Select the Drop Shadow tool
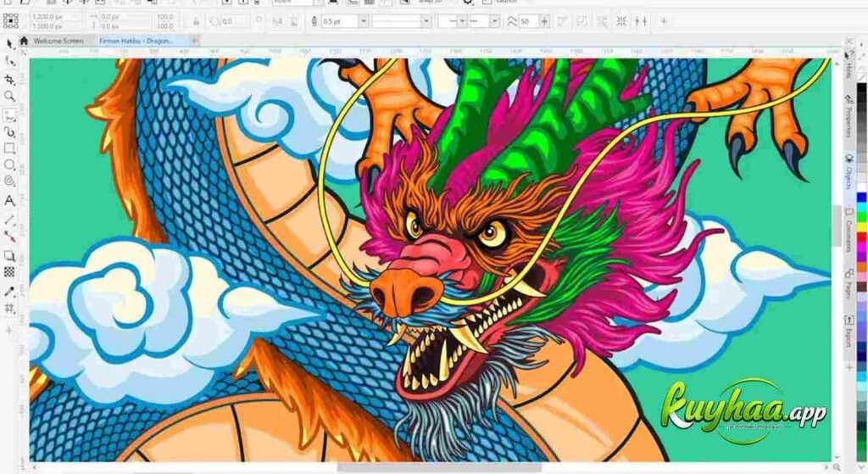Image resolution: width=868 pixels, height=474 pixels. [x=9, y=255]
